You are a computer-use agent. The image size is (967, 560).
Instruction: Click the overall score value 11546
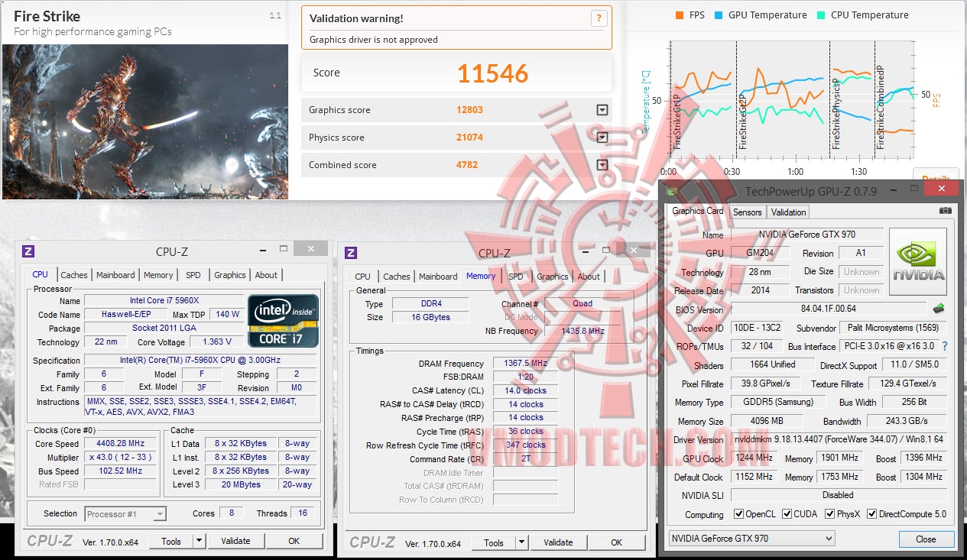point(493,73)
